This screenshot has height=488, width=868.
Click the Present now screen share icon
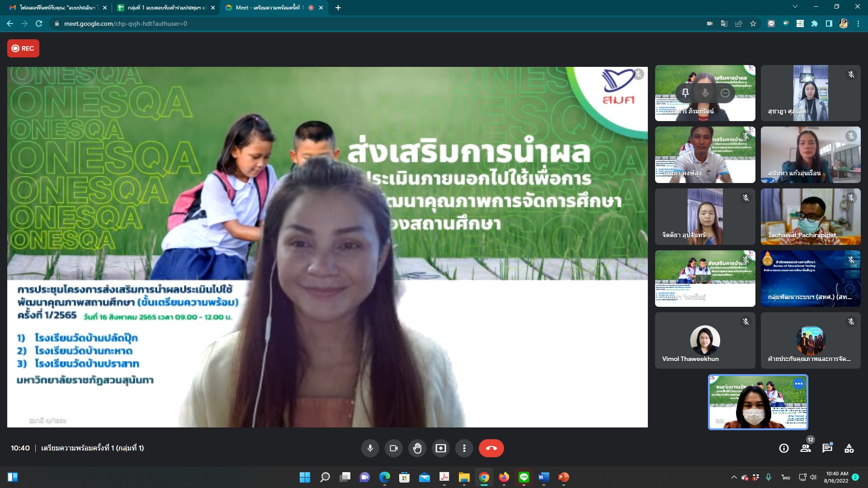(440, 448)
